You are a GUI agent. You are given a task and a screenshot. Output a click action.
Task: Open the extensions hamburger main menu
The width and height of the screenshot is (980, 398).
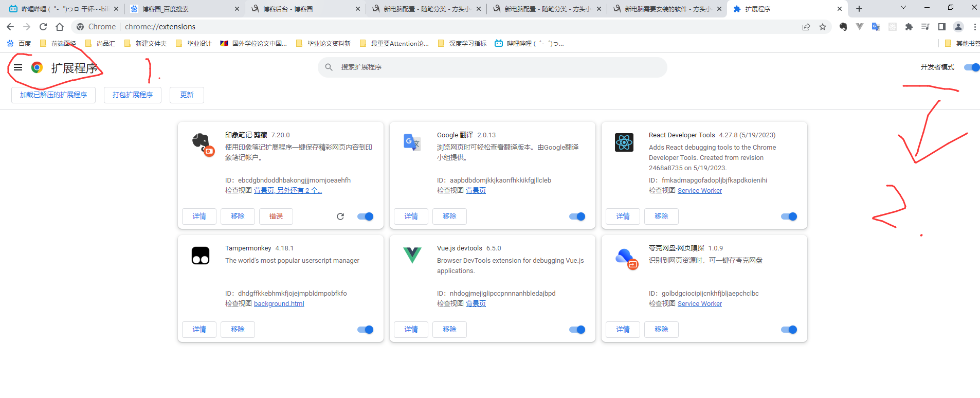(x=18, y=67)
